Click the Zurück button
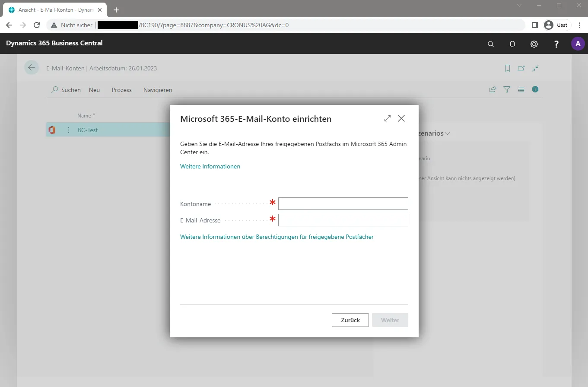The width and height of the screenshot is (588, 387). click(x=350, y=320)
